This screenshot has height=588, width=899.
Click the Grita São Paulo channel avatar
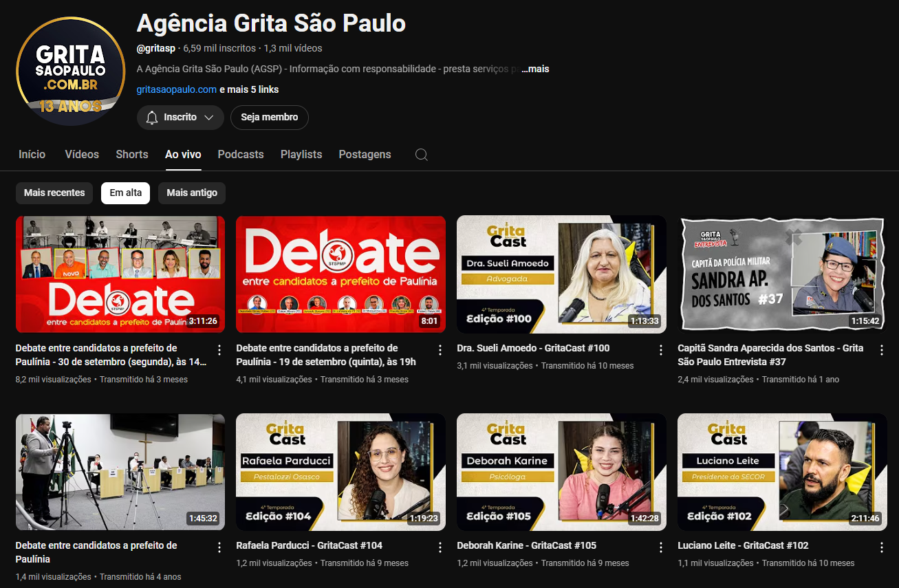pos(70,72)
